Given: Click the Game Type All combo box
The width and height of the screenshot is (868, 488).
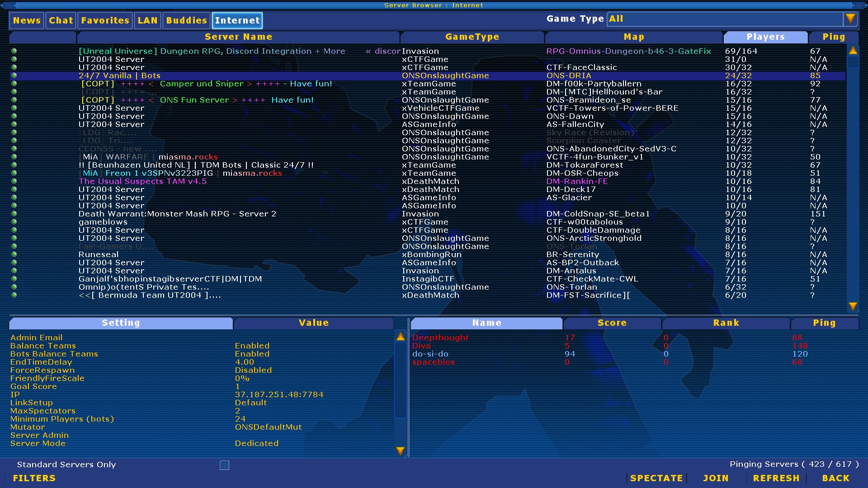Looking at the screenshot, I should (724, 19).
